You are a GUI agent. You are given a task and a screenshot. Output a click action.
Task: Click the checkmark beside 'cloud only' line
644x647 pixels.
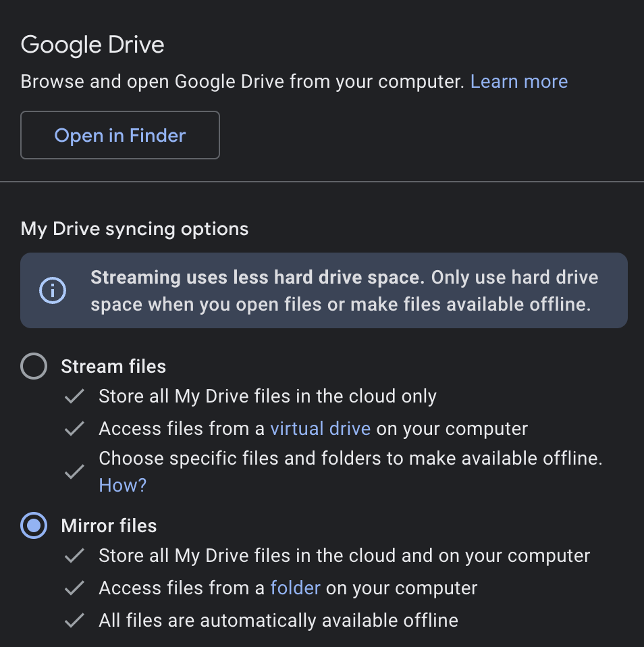click(x=75, y=396)
